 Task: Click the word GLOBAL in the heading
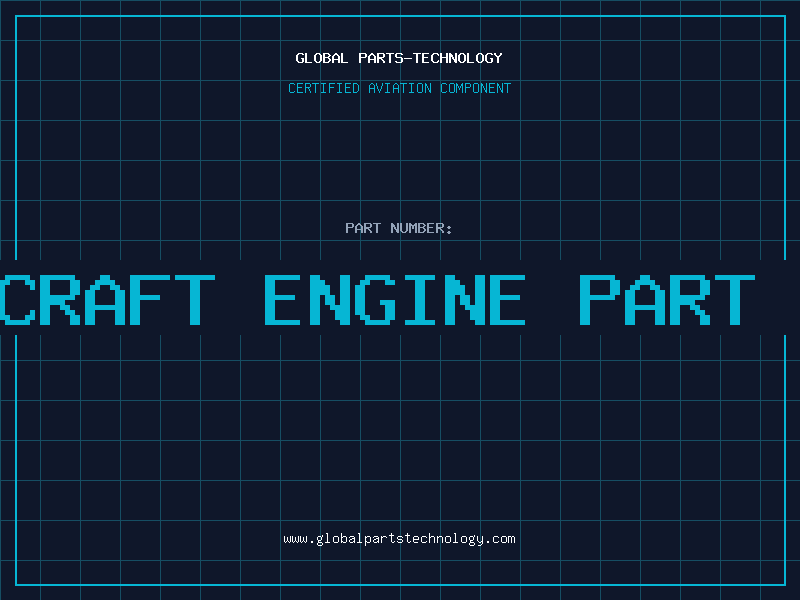pyautogui.click(x=322, y=58)
